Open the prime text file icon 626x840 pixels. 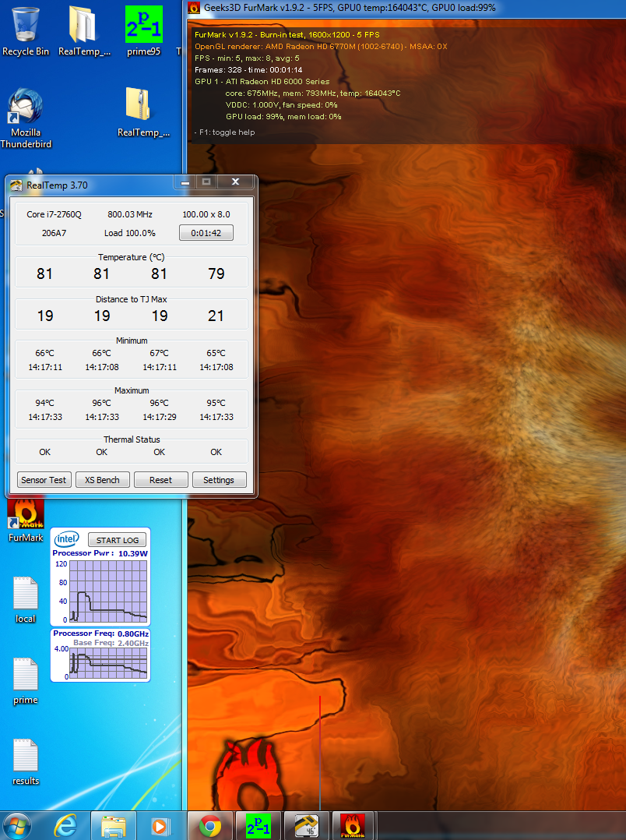point(25,681)
